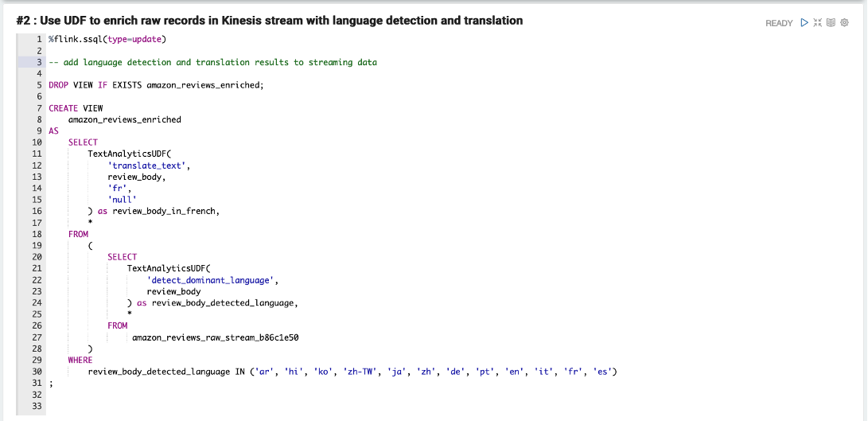The width and height of the screenshot is (868, 421).
Task: Click the 'null' string on line 15
Action: point(123,200)
